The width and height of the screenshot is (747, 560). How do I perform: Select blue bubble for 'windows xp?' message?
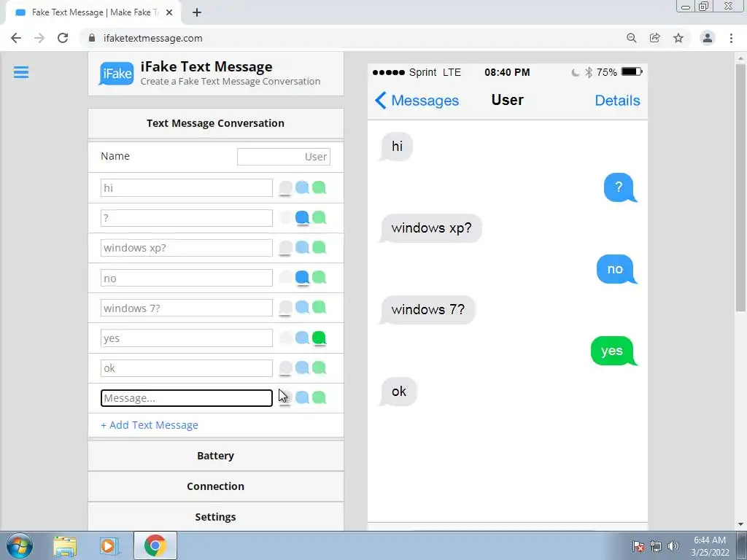(x=302, y=248)
